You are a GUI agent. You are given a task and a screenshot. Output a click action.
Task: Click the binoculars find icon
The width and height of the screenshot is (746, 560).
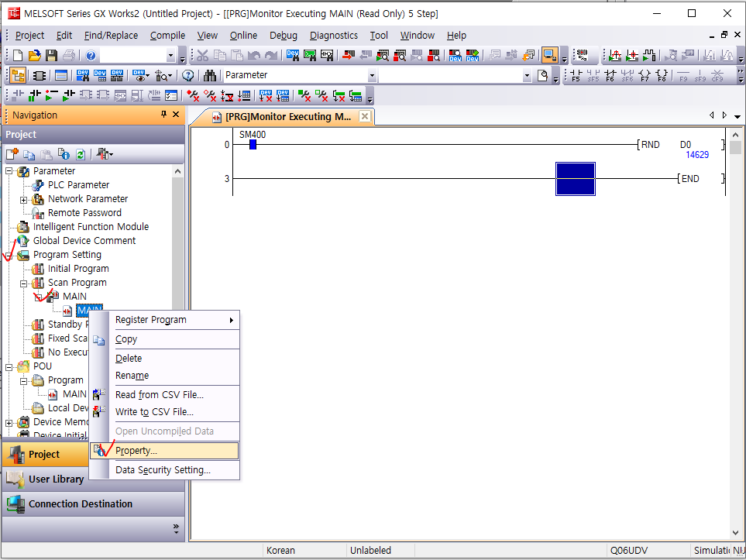(x=210, y=75)
